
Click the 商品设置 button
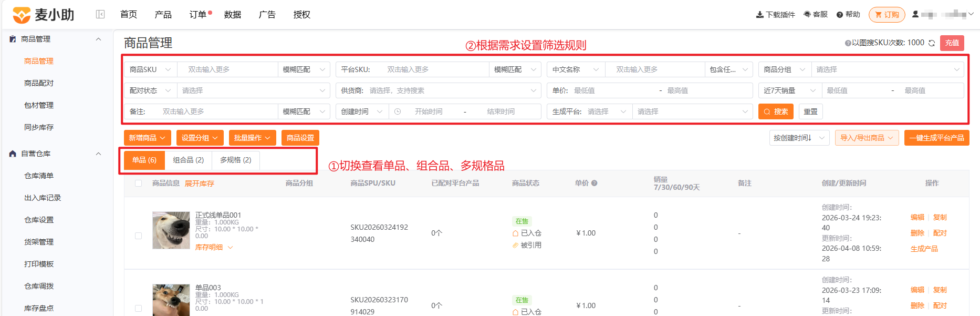pos(300,138)
